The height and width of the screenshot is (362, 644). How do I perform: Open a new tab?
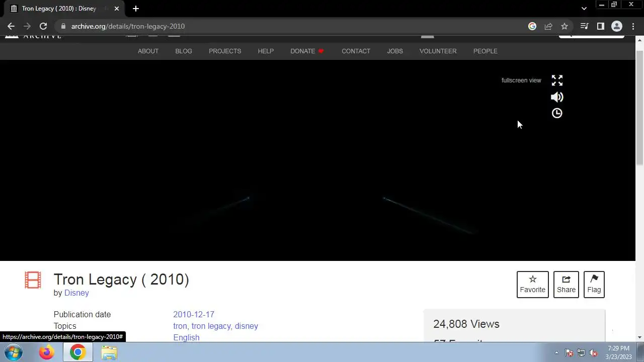click(x=136, y=9)
